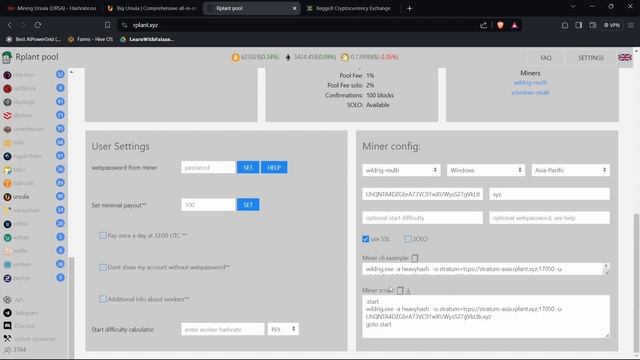
Task: Open the FAQ menu item
Action: (x=545, y=58)
